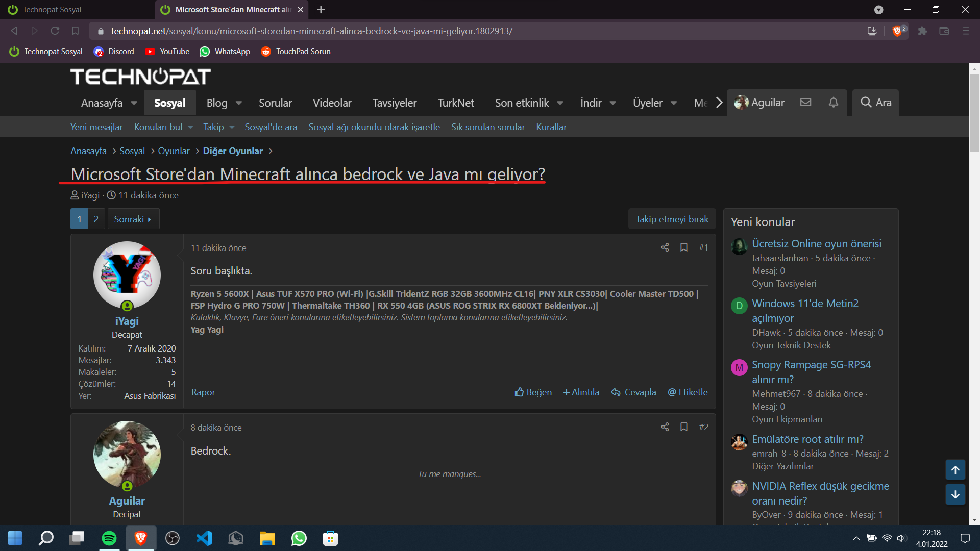Go to page 2 of the thread
This screenshot has width=980, height=551.
[x=96, y=219]
